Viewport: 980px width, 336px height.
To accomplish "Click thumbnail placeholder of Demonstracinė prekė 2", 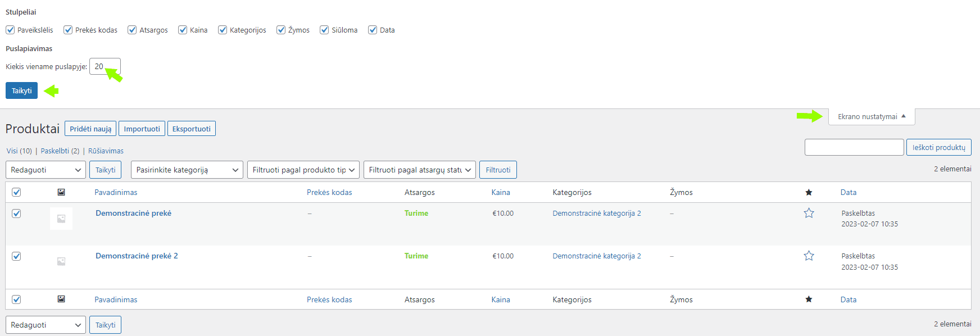I will coord(61,261).
